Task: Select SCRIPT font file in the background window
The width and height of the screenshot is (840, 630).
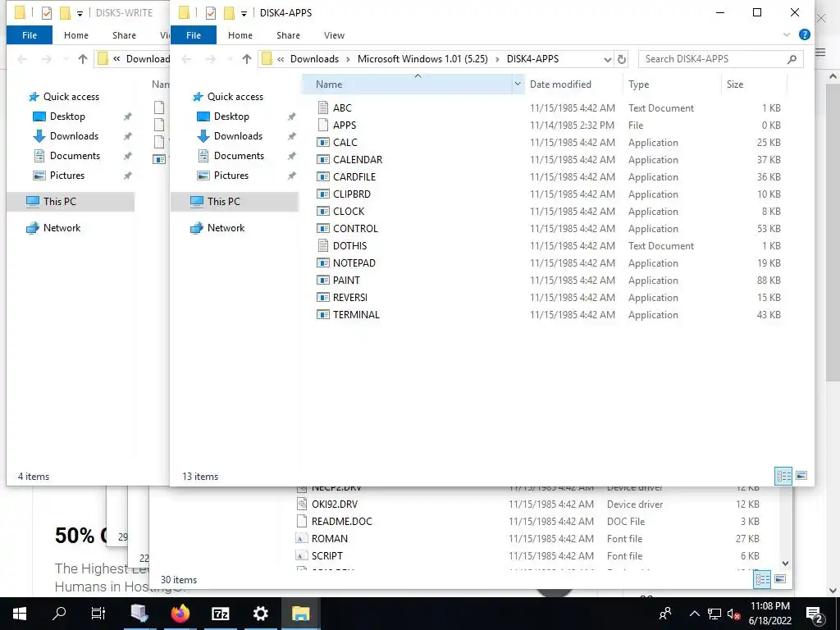Action: pyautogui.click(x=326, y=555)
